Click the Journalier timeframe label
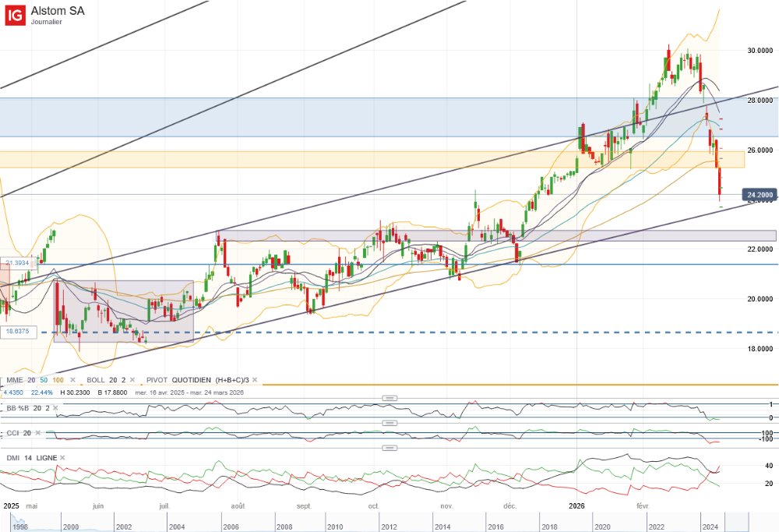Screen dimensions: 779x532 (46, 22)
